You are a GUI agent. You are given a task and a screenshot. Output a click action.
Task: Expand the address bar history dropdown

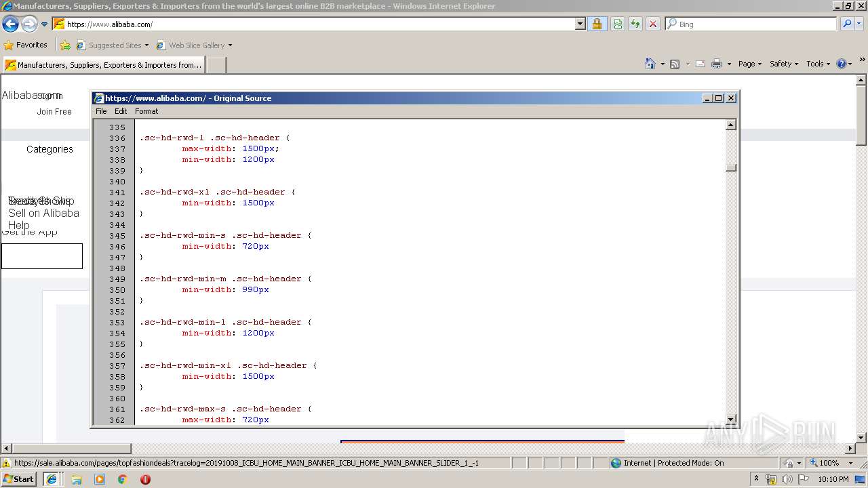(x=580, y=24)
